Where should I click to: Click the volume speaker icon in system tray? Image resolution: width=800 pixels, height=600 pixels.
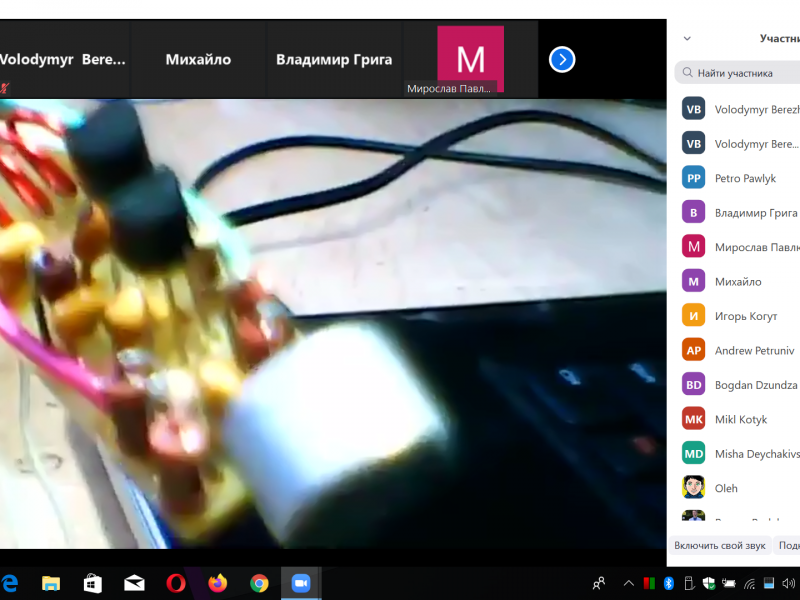(x=789, y=583)
